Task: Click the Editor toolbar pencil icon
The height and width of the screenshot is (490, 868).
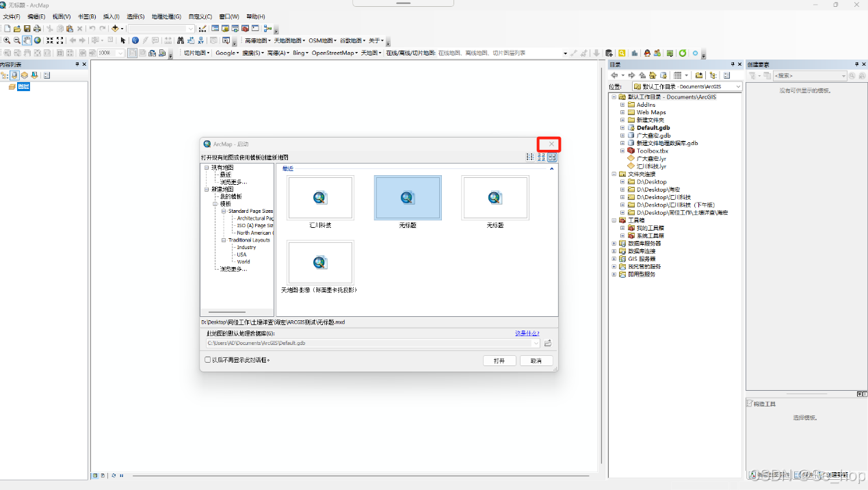Action: [x=202, y=29]
